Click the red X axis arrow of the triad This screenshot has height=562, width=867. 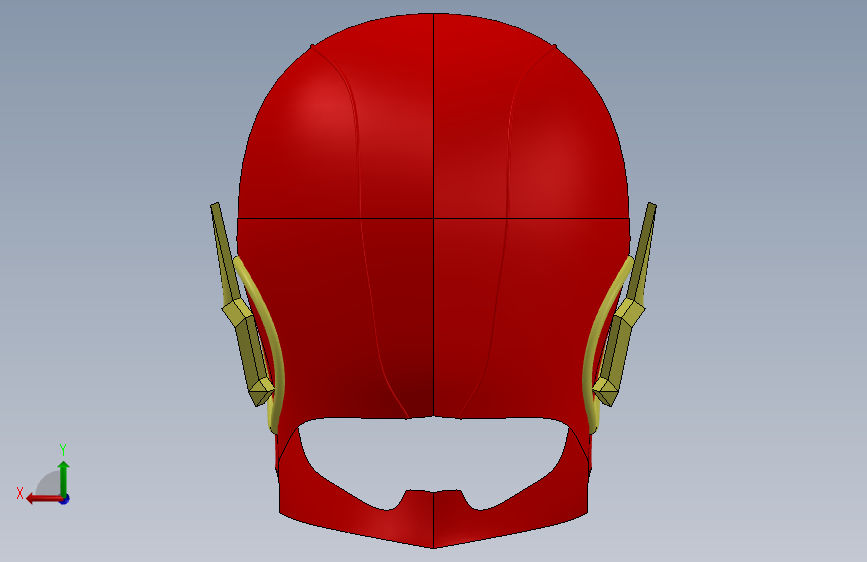pos(44,499)
